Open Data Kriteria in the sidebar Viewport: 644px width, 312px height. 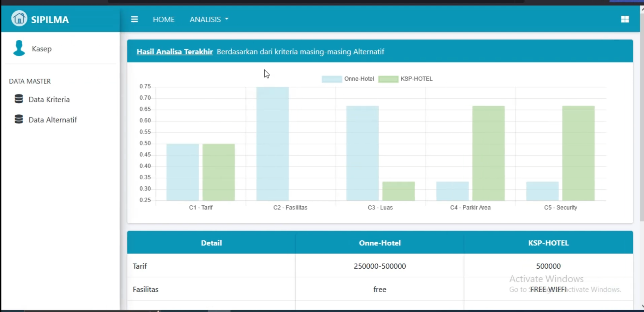(x=49, y=99)
